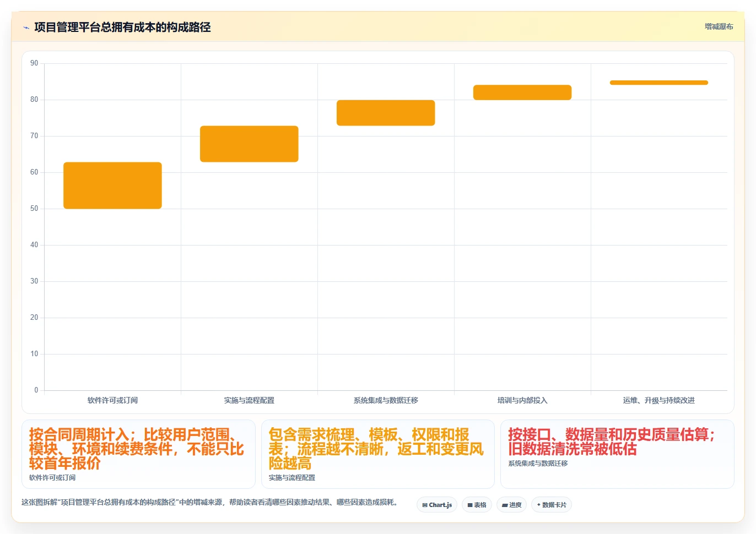Viewport: 756px width, 534px height.
Task: Click the 系统集成与数据迁移 waterfall bar
Action: click(386, 113)
